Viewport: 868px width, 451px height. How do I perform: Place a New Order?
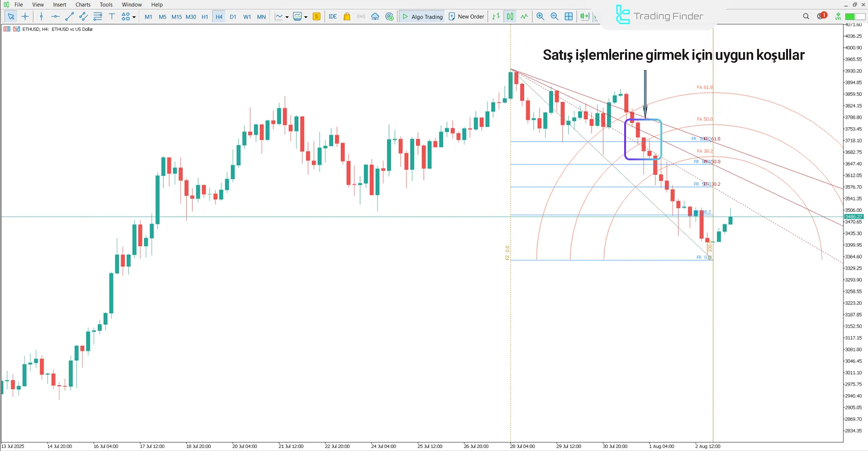tap(466, 16)
